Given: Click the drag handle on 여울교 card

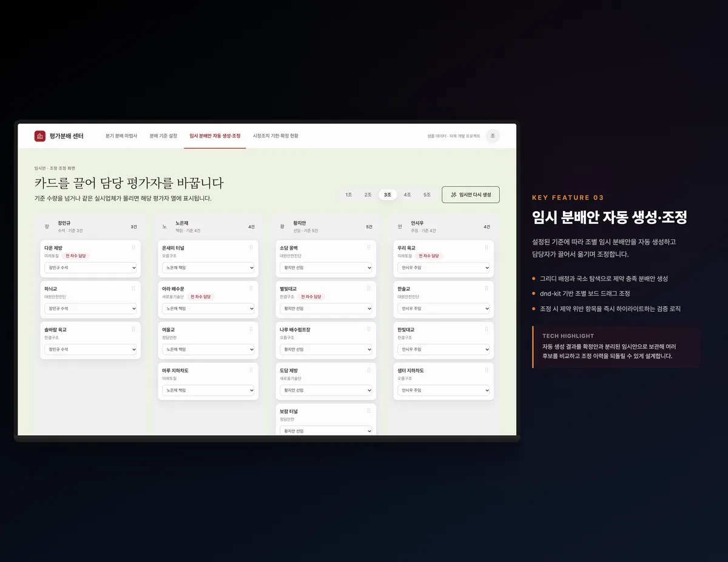Looking at the screenshot, I should 251,329.
